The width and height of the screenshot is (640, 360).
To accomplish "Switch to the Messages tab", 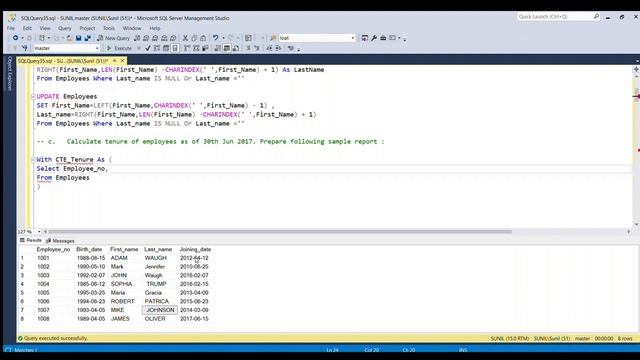I will coord(60,241).
